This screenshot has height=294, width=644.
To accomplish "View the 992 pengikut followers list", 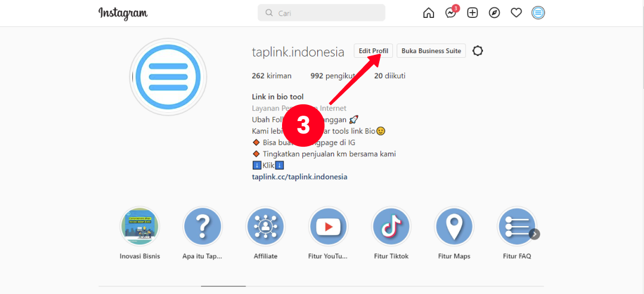I will [333, 76].
